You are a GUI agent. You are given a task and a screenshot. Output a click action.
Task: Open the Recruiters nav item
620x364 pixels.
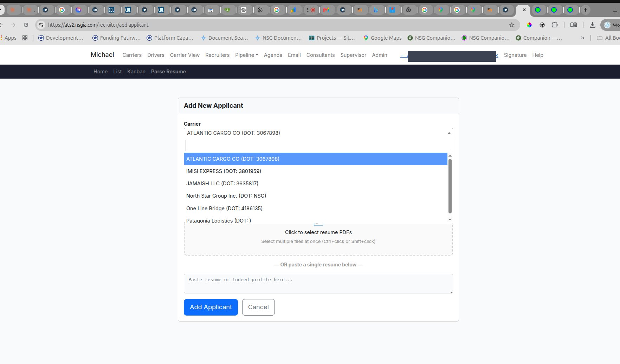(x=217, y=55)
